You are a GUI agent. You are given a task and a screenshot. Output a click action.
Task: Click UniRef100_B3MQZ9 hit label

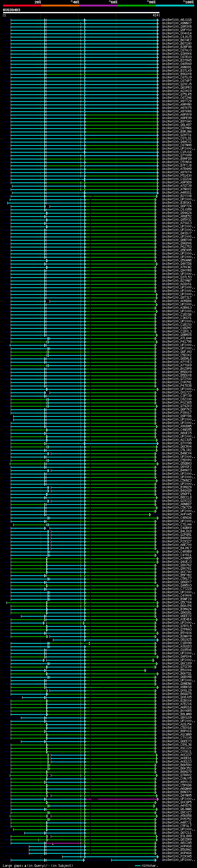[x=177, y=487]
